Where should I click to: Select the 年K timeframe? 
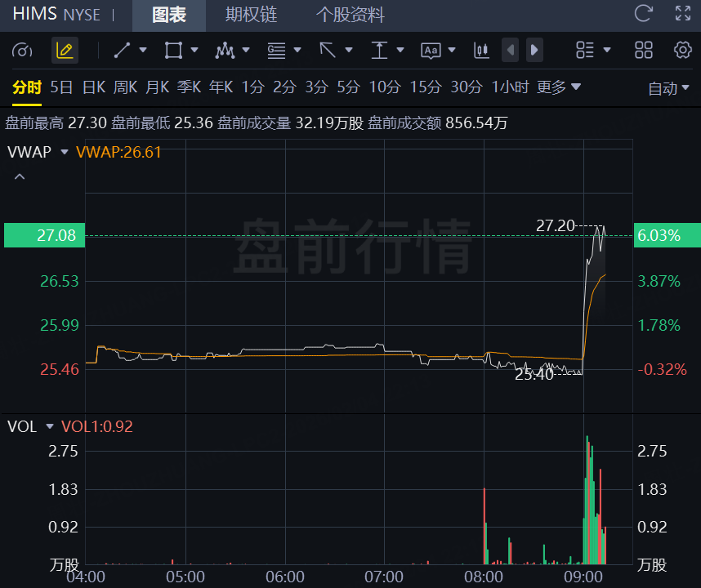click(x=221, y=87)
